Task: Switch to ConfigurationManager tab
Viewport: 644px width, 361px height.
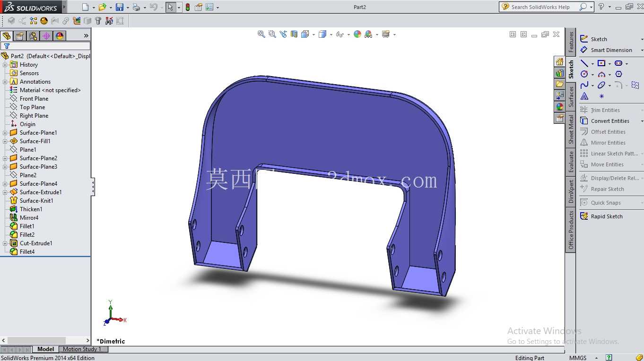Action: pyautogui.click(x=33, y=36)
